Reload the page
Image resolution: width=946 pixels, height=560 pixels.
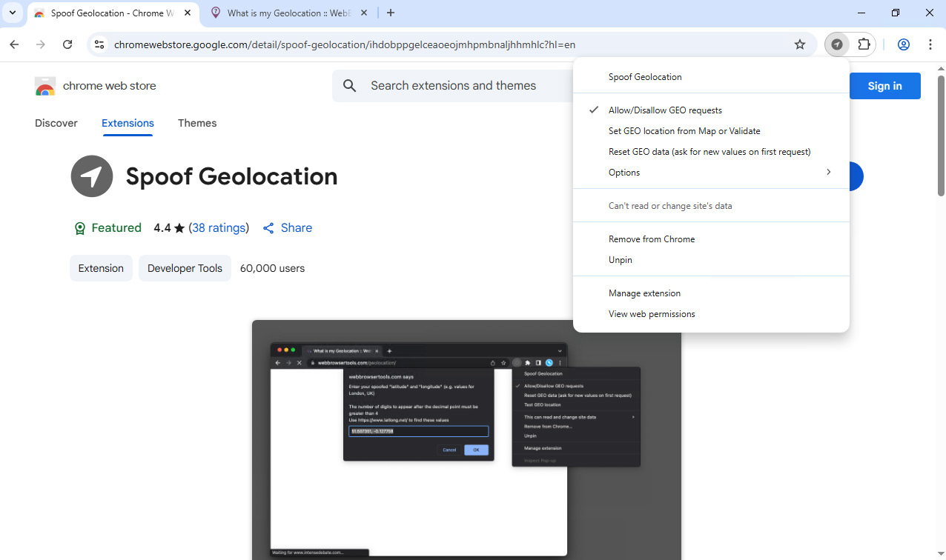click(67, 44)
